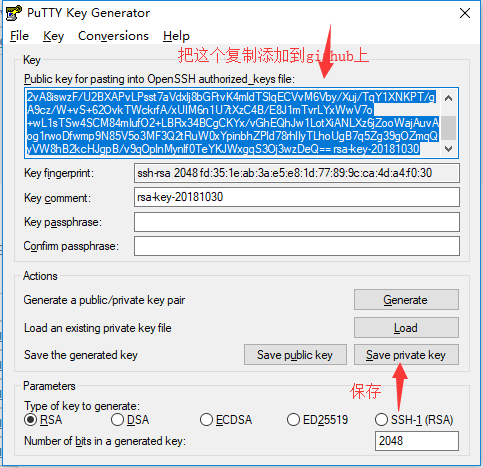This screenshot has height=468, width=483.
Task: Click the Load button
Action: [x=406, y=328]
